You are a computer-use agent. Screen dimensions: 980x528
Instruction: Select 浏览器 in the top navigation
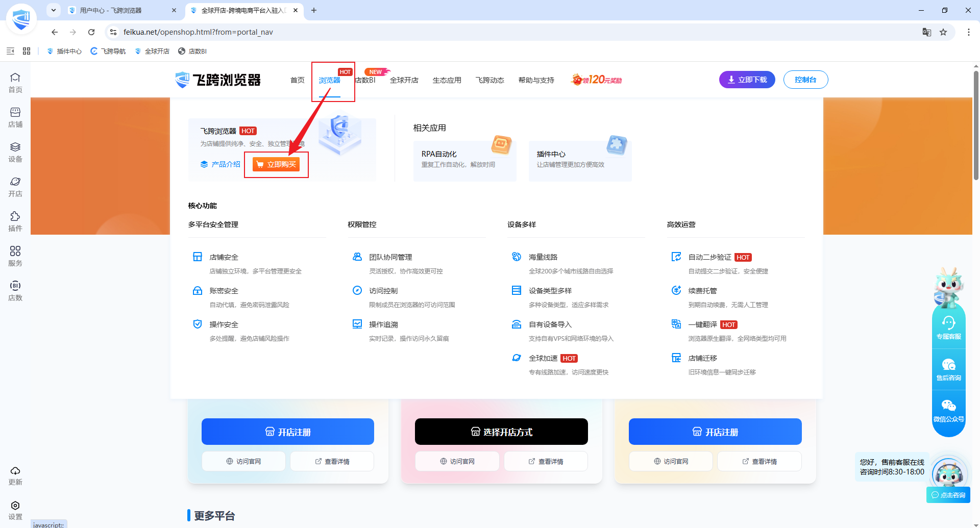(330, 80)
